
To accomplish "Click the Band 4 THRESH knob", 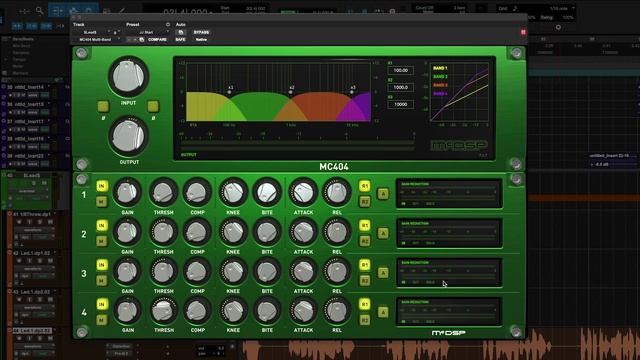I will pyautogui.click(x=163, y=310).
